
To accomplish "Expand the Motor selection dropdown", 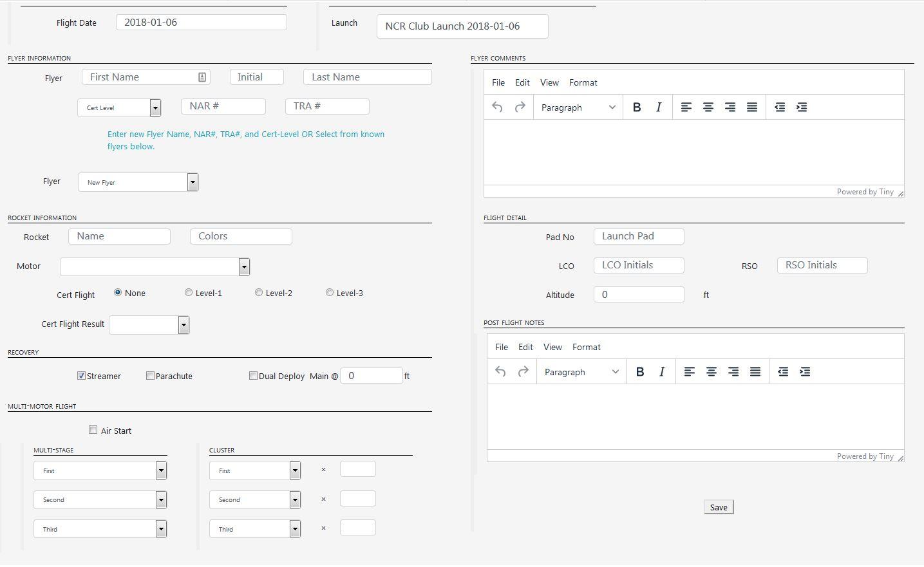I will [155, 266].
